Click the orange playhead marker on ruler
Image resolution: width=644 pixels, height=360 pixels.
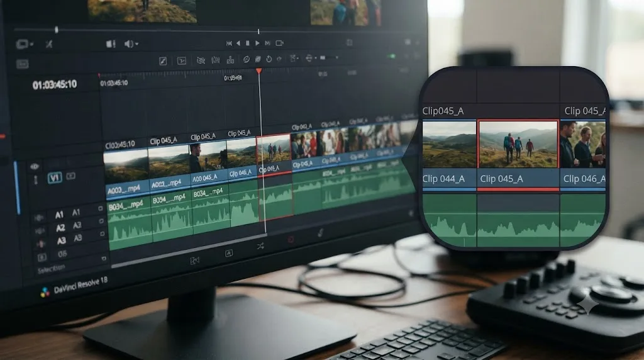(258, 71)
